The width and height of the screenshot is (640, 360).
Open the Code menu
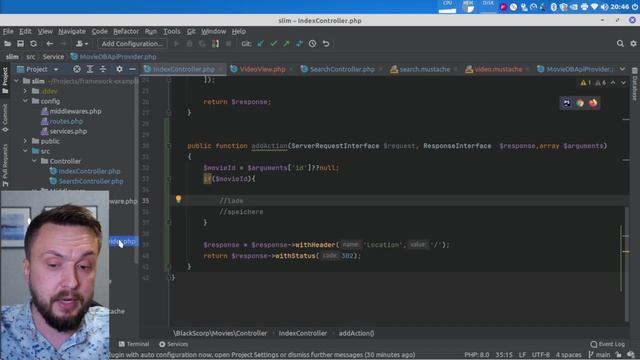[x=99, y=31]
